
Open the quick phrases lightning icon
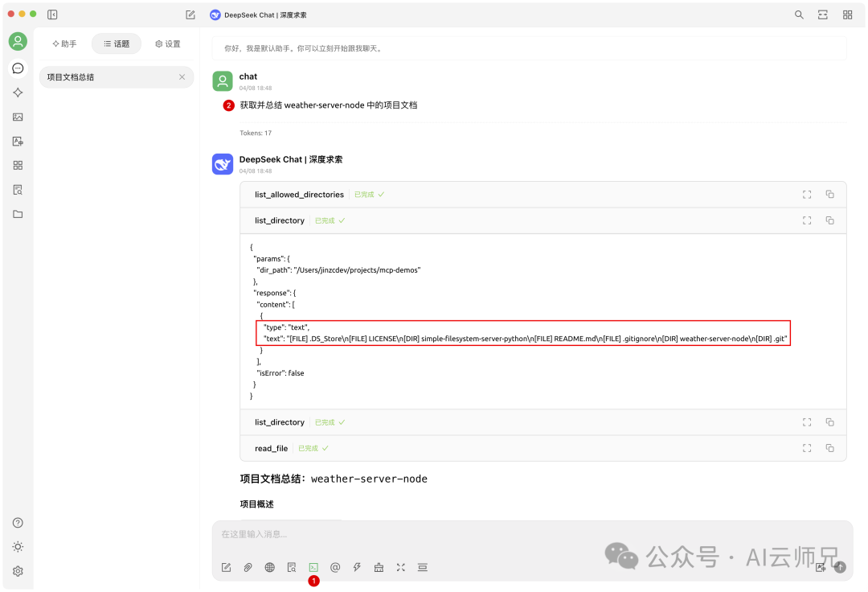click(x=357, y=567)
